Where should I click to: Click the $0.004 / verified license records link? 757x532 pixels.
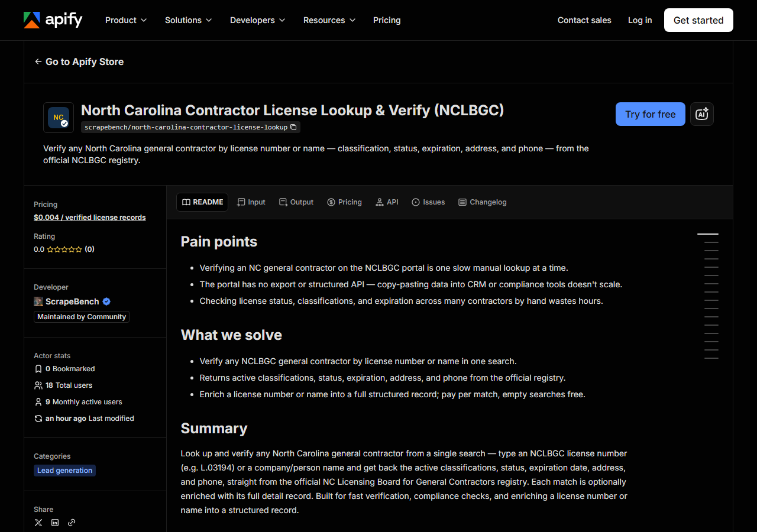(90, 218)
